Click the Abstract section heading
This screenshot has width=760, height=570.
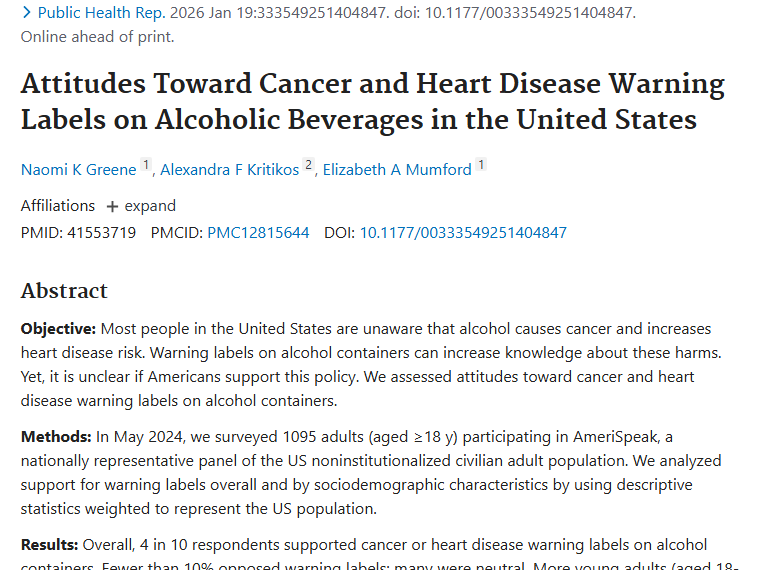coord(64,291)
